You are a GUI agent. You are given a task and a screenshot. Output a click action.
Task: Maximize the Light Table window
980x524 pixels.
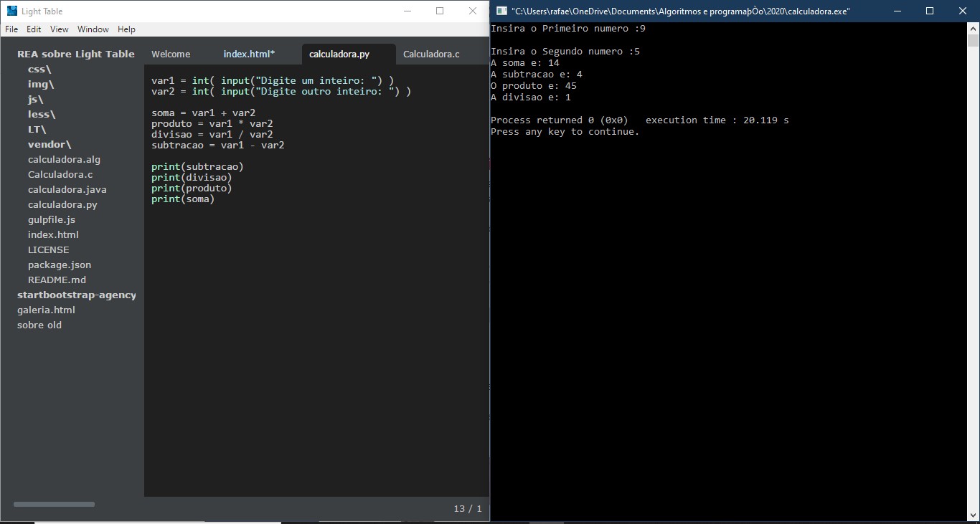pos(440,11)
